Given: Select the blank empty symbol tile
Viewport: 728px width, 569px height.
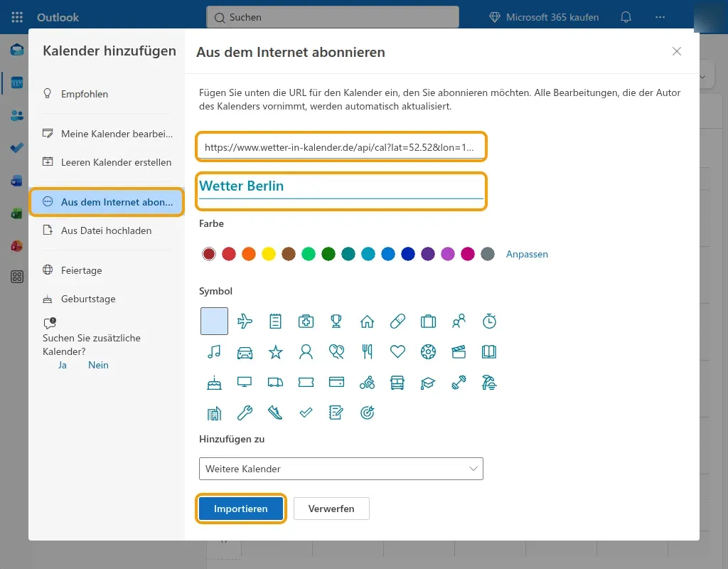Looking at the screenshot, I should [x=214, y=321].
